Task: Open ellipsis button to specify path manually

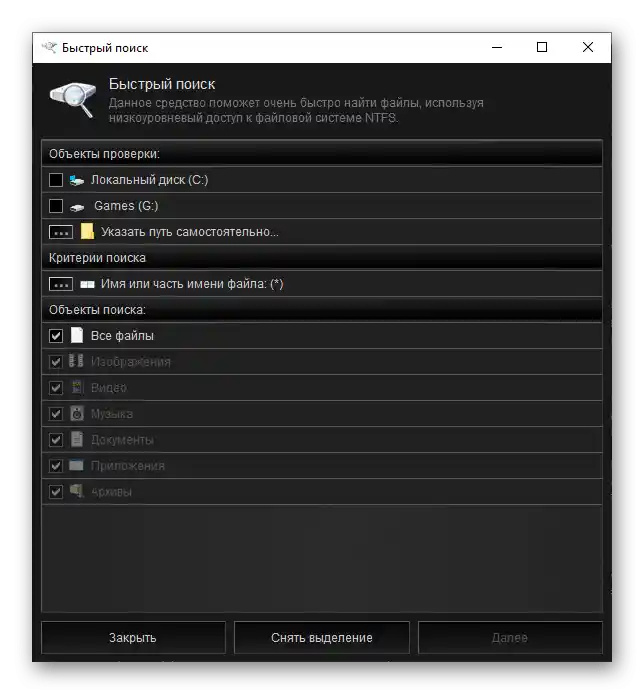Action: pos(61,232)
